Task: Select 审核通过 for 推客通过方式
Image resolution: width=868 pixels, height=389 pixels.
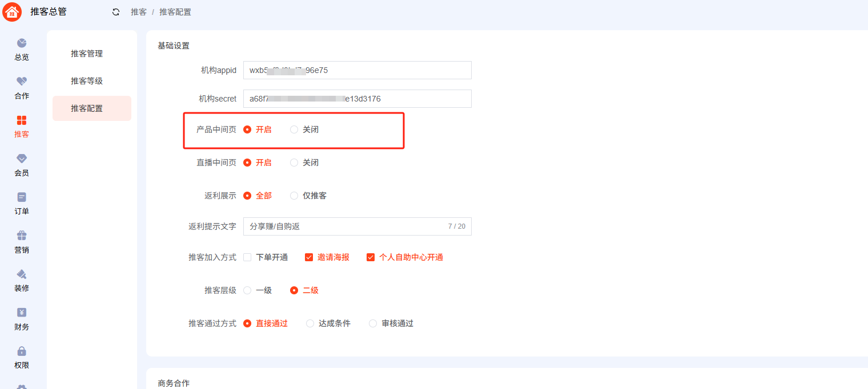Action: (x=373, y=323)
